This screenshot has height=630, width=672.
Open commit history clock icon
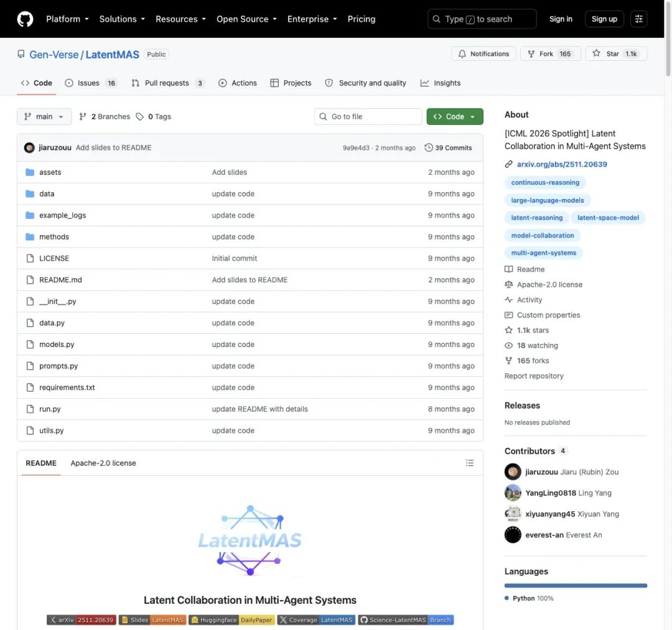click(x=429, y=147)
